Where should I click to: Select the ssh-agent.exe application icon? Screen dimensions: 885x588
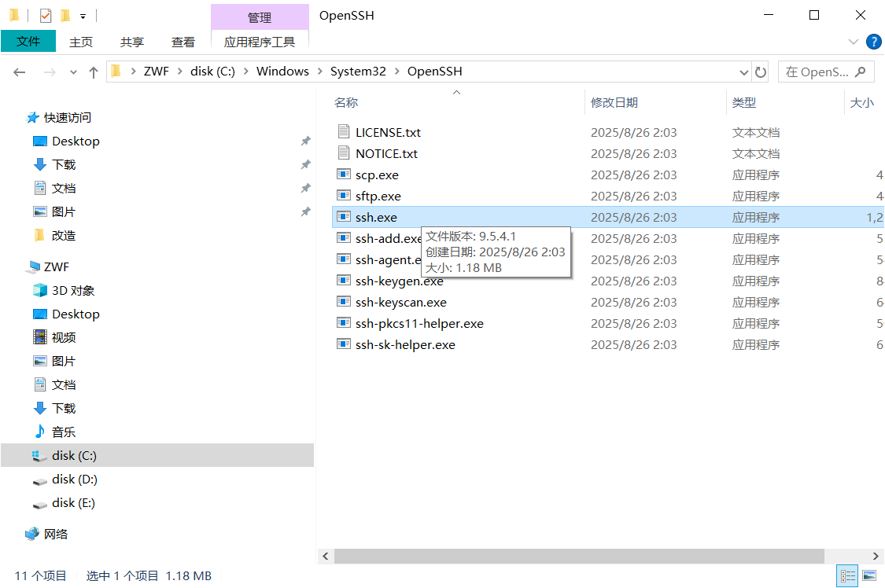click(x=344, y=259)
